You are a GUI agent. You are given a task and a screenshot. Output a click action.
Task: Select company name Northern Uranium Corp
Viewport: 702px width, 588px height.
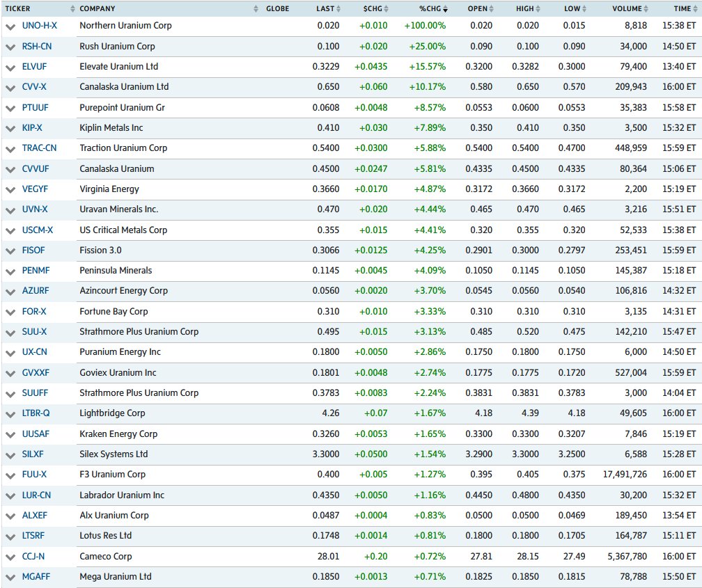[x=126, y=26]
